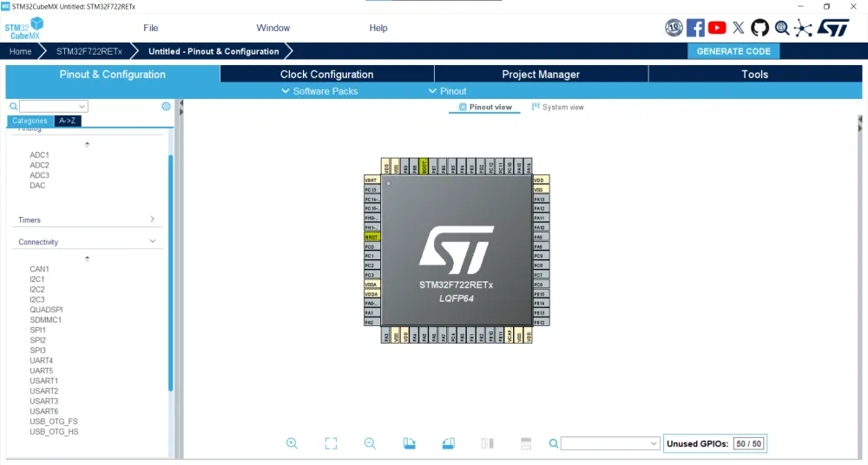Select the PA10 pin on chip
Image resolution: width=868 pixels, height=465 pixels.
pos(541,227)
